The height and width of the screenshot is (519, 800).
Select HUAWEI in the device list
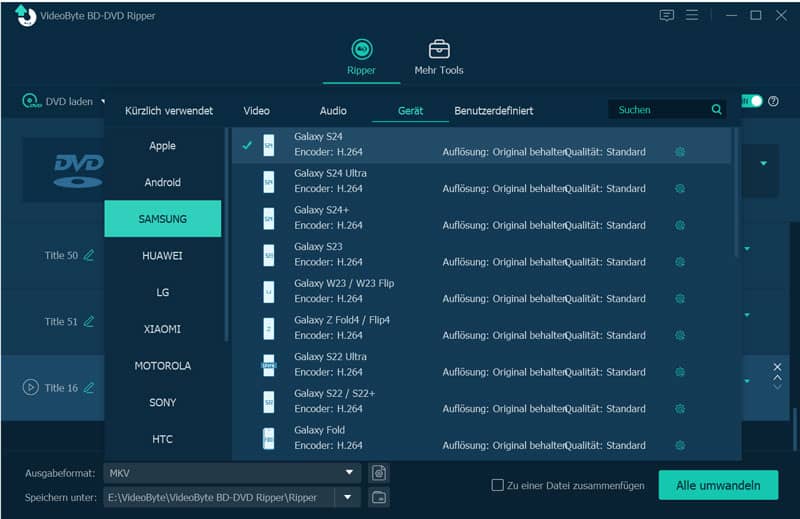162,256
